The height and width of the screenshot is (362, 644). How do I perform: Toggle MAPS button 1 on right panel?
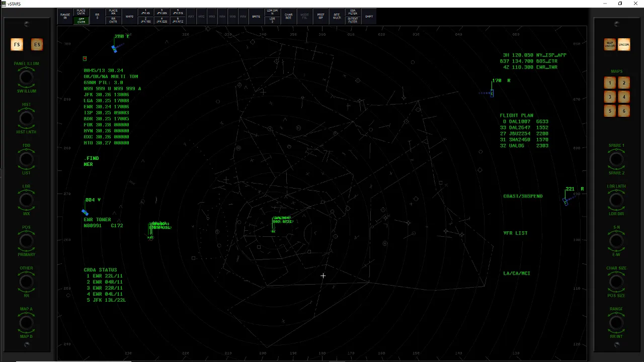(x=610, y=83)
